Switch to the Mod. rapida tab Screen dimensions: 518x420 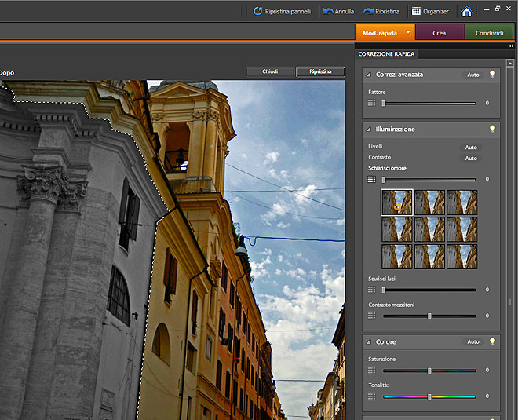(380, 33)
